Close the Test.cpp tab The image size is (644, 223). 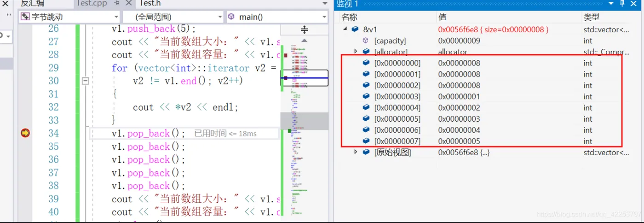click(x=128, y=3)
